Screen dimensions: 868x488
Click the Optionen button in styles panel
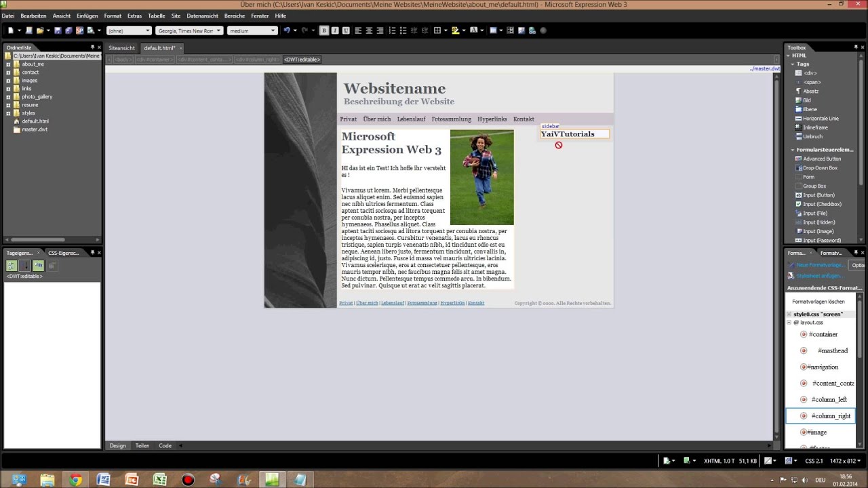click(857, 265)
